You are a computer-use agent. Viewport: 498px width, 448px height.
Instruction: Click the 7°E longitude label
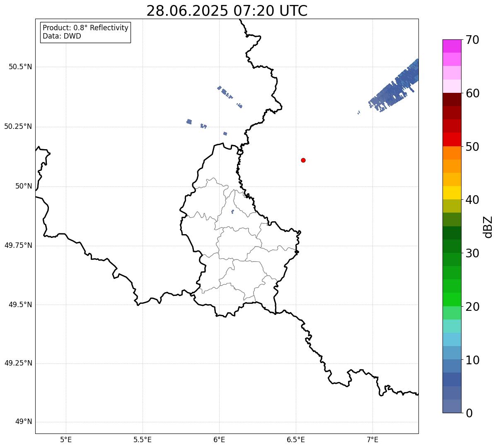point(372,439)
